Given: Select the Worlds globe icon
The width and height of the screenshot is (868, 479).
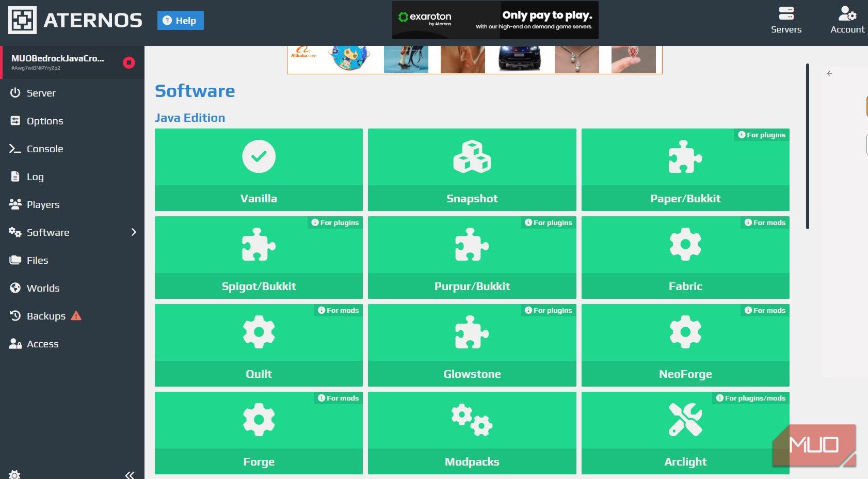Looking at the screenshot, I should (x=15, y=288).
